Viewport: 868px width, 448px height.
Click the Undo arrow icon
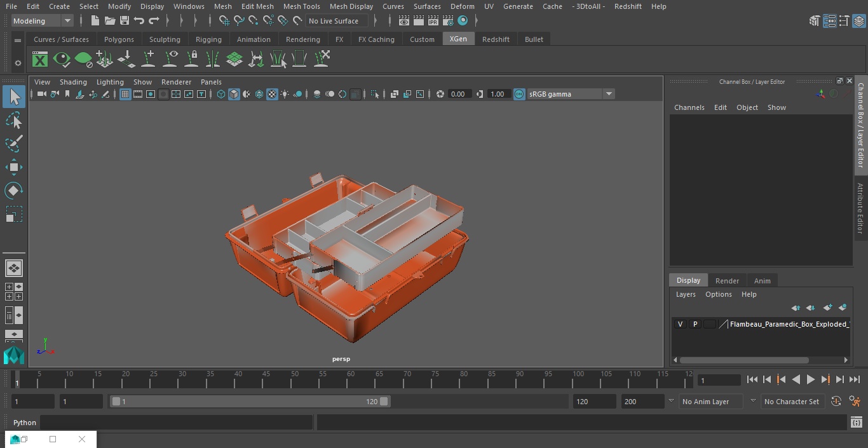139,21
